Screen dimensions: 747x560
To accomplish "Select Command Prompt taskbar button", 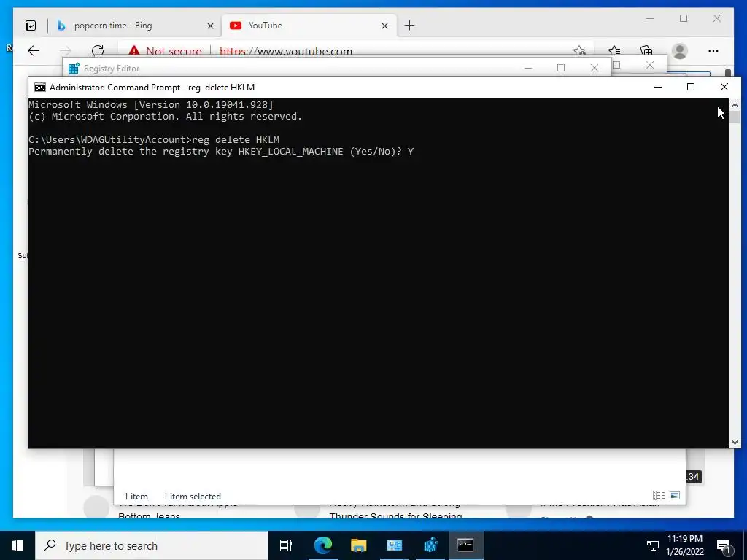I will [x=466, y=545].
